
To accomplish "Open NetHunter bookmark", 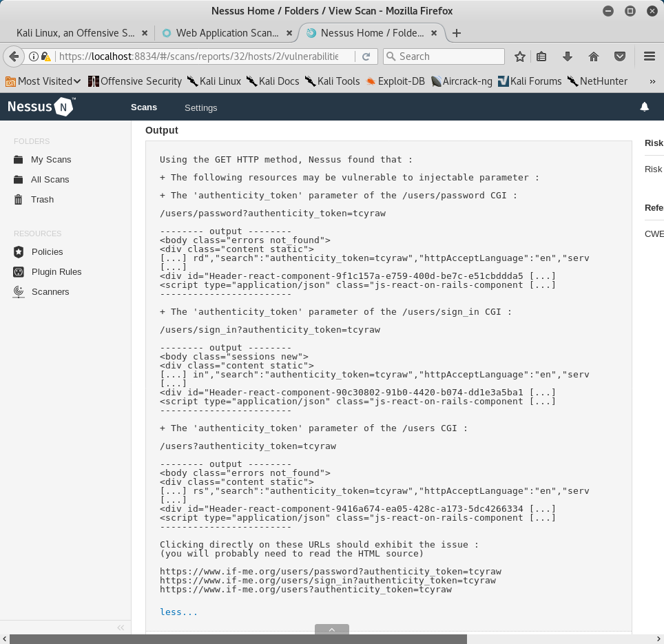I will click(x=597, y=81).
